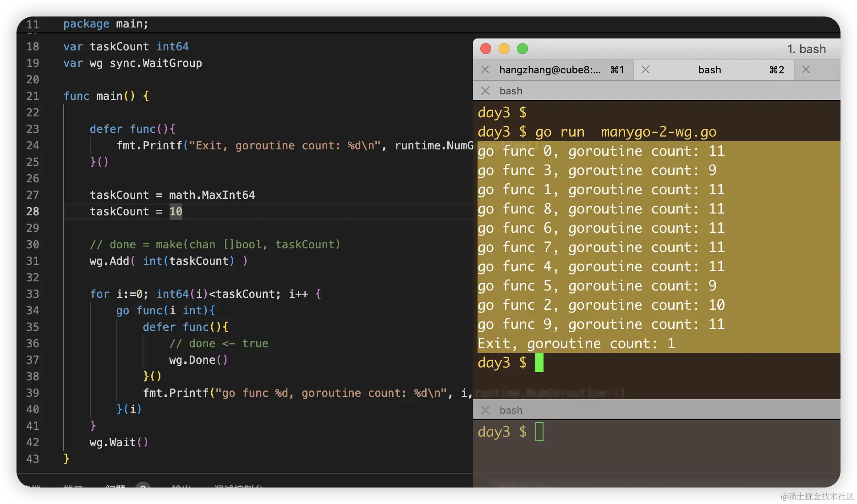
Task: Focus the green cursor in upper terminal pane
Action: [539, 362]
